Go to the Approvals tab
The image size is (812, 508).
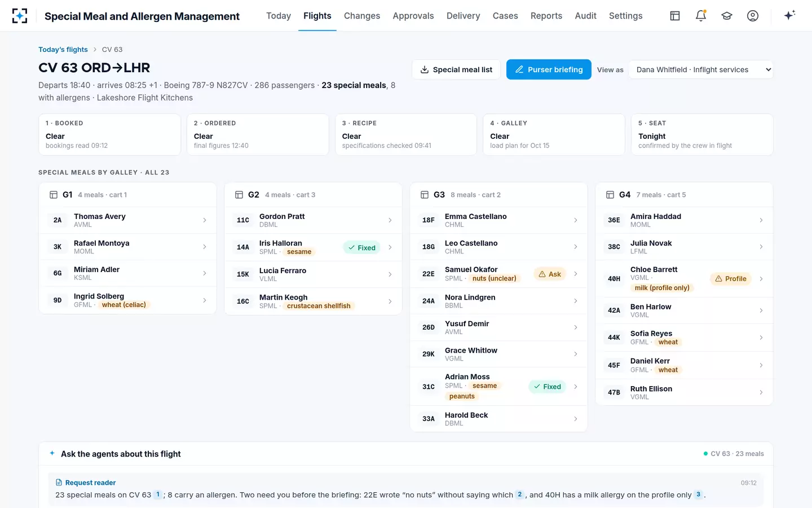(413, 16)
